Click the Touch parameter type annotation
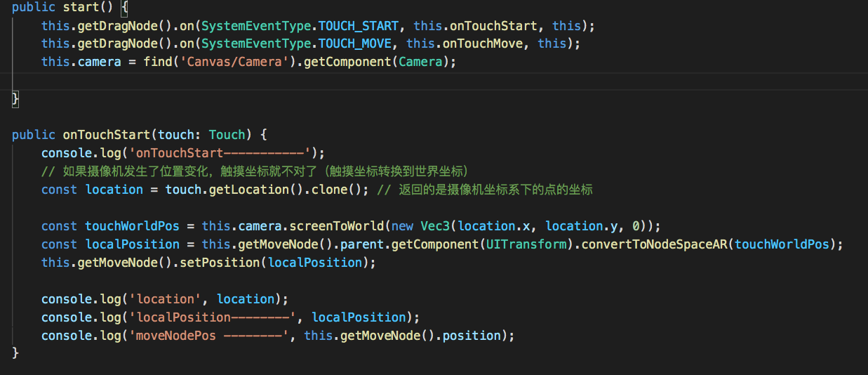The width and height of the screenshot is (868, 375). pyautogui.click(x=227, y=135)
